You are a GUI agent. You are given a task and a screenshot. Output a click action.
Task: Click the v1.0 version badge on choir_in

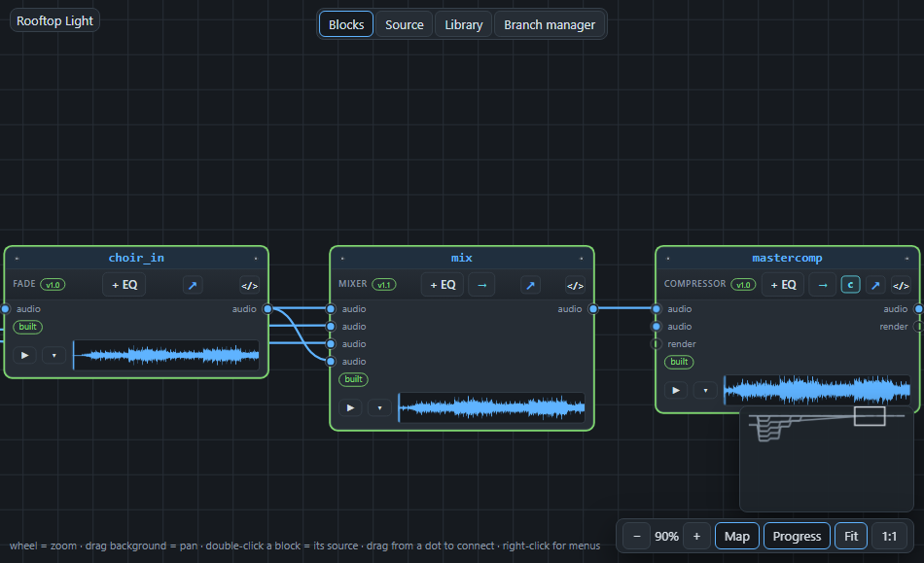coord(53,285)
